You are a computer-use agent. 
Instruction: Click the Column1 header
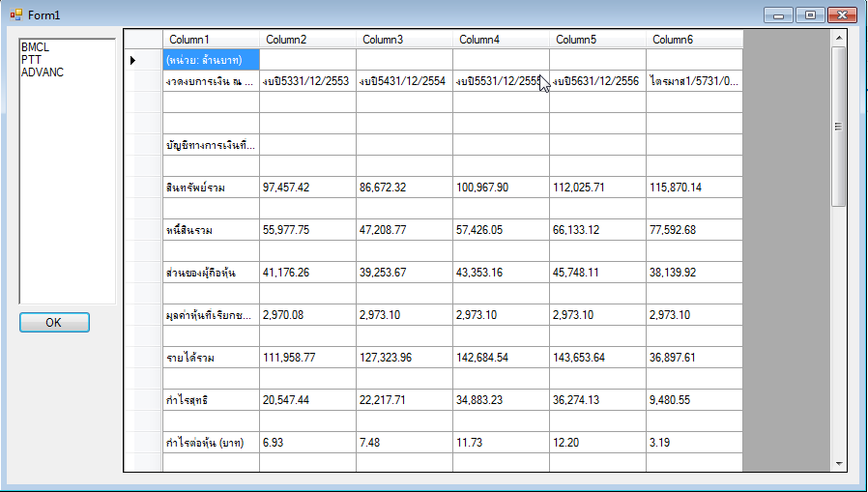(211, 40)
